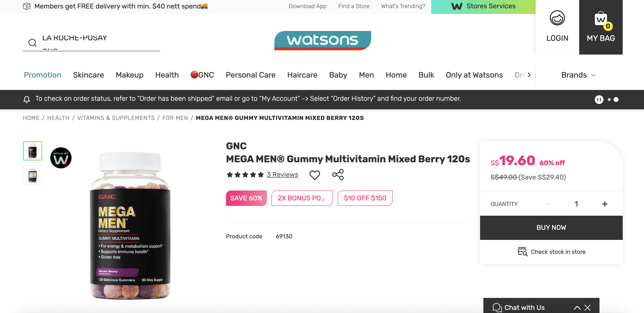
Task: Pause the announcement banner carousel
Action: [599, 99]
